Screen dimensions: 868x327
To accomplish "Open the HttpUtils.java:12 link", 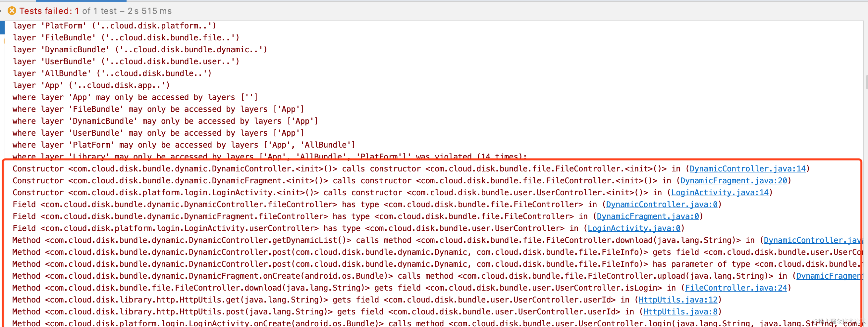I will point(678,300).
